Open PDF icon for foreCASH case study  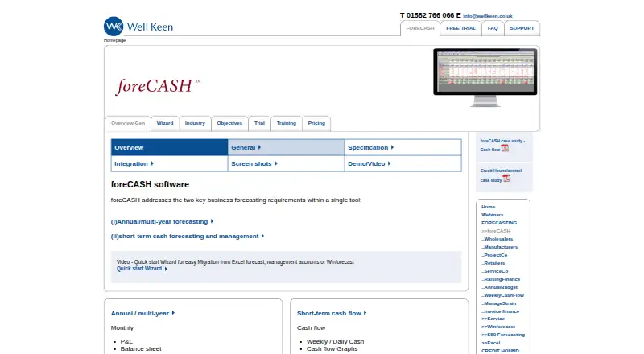[x=505, y=148]
